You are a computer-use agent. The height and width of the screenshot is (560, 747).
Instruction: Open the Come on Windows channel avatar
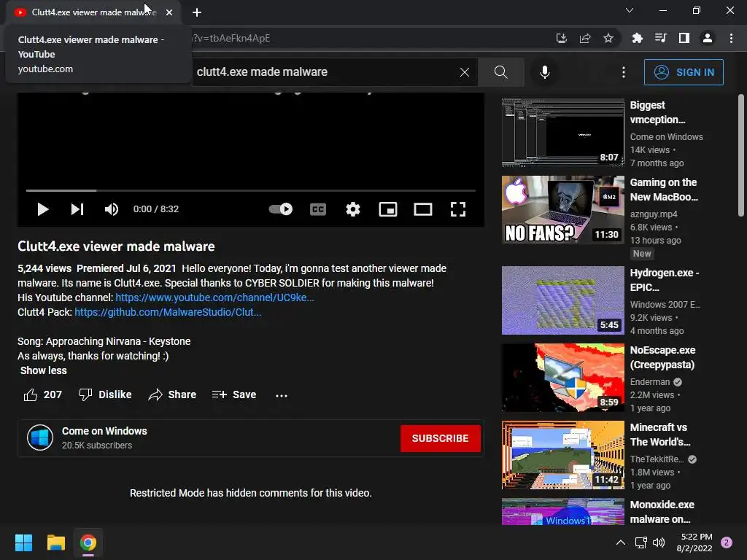(x=40, y=437)
